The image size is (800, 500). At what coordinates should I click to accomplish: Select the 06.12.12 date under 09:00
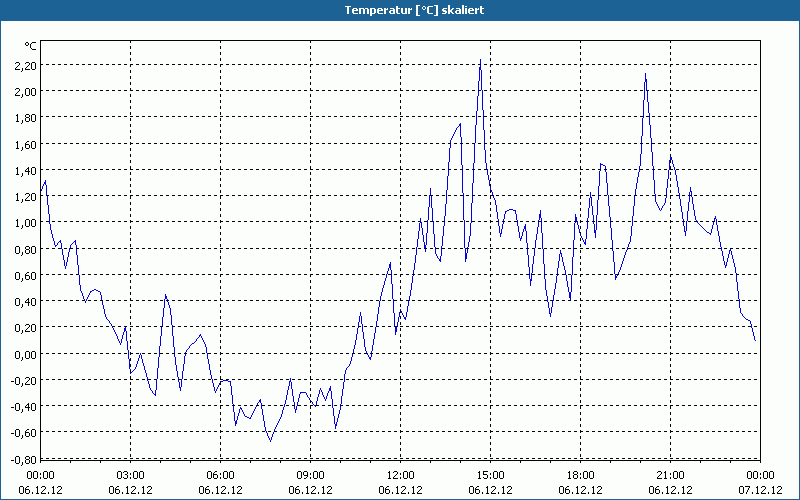pyautogui.click(x=310, y=490)
